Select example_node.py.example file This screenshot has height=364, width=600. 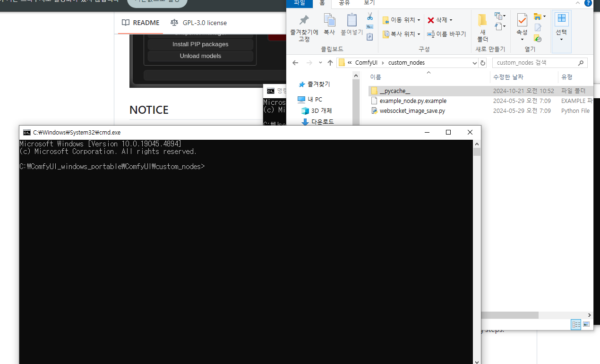413,101
